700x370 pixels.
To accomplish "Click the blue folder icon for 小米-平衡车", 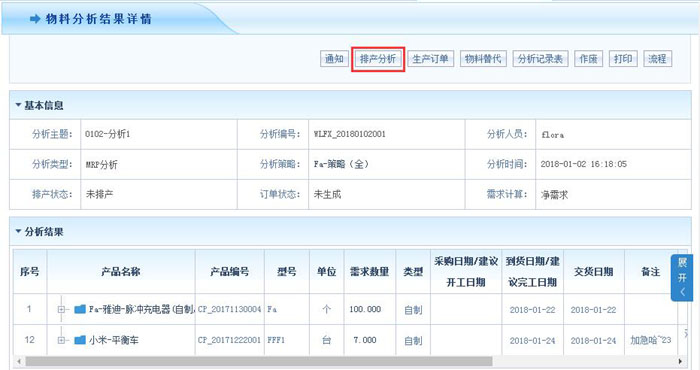I will pos(80,340).
